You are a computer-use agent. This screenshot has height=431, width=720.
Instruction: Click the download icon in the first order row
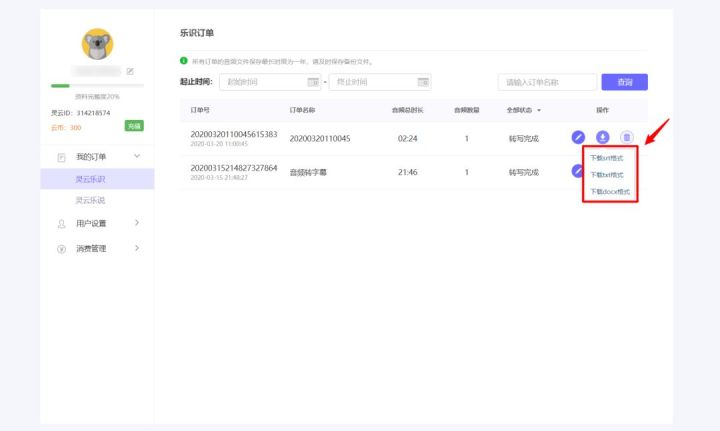coord(602,137)
